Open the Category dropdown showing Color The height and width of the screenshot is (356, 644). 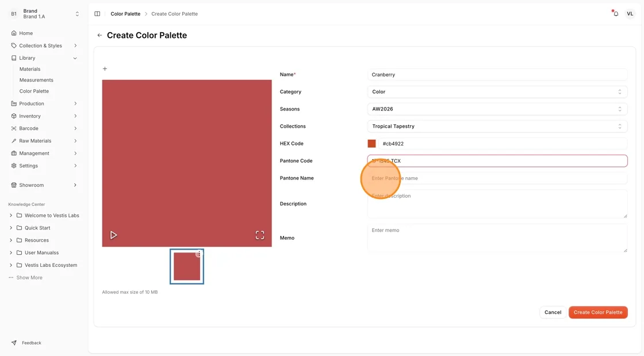pos(497,92)
